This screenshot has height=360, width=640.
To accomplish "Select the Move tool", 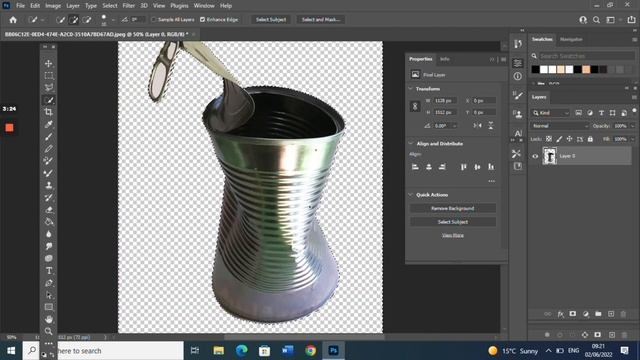I will (49, 64).
